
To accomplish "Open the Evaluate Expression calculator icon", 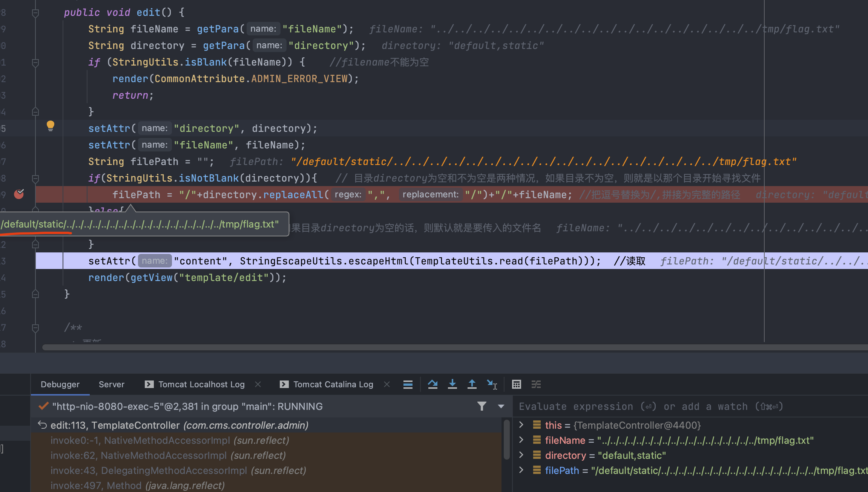I will coord(516,384).
